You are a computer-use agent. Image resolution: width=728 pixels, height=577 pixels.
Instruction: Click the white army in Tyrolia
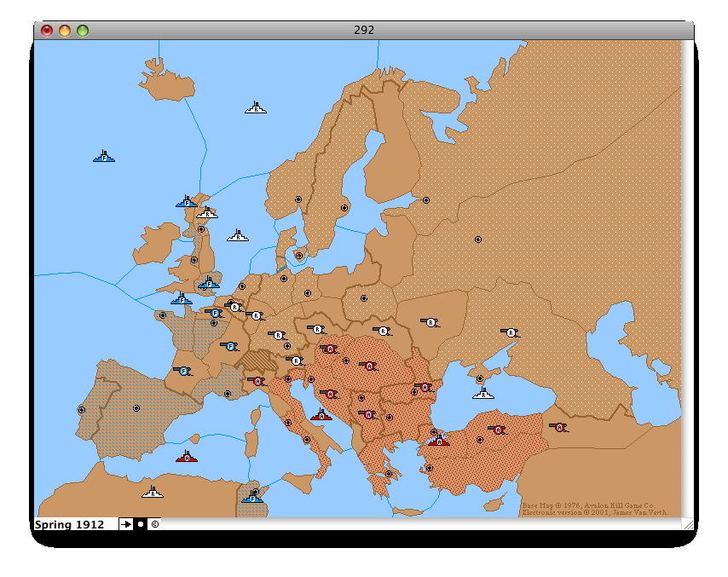click(295, 361)
